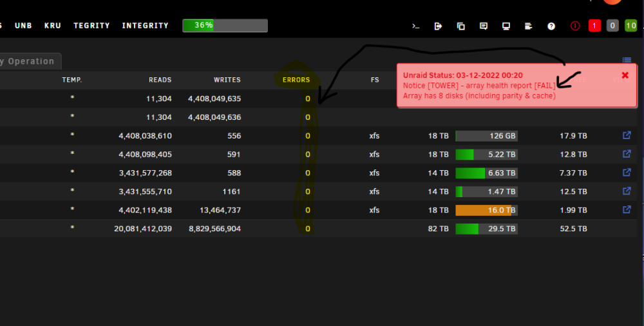Select reads value 3,431,577,268
Screen dimensions: 644x326
(145, 173)
